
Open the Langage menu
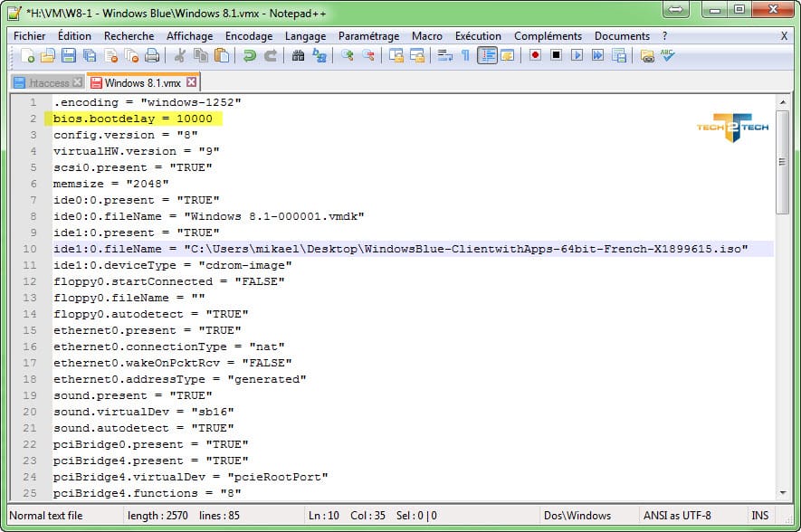tap(305, 36)
